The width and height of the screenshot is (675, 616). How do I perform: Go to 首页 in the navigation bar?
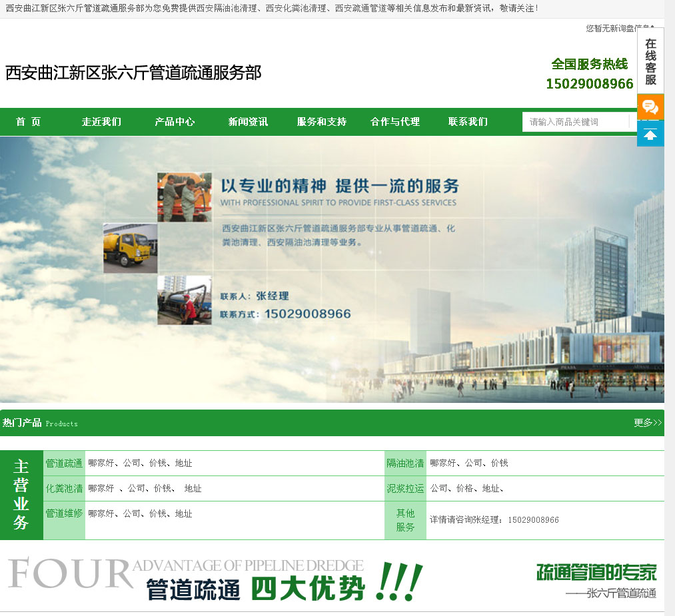point(29,122)
